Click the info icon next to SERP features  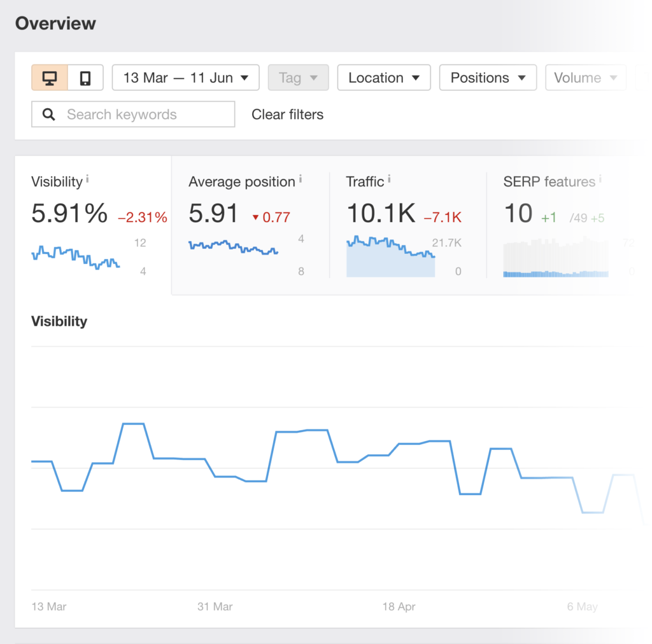[600, 180]
